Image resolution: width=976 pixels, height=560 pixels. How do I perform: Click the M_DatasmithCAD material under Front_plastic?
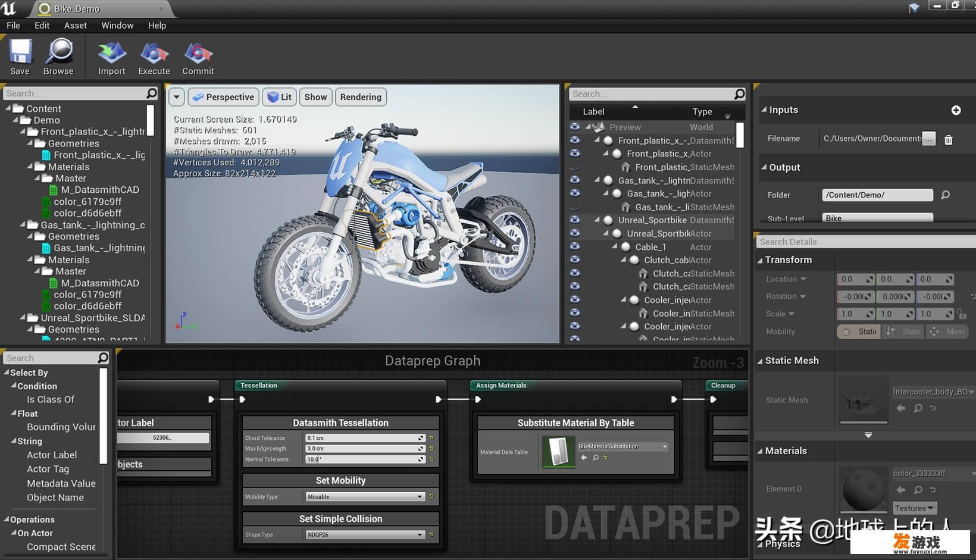99,190
